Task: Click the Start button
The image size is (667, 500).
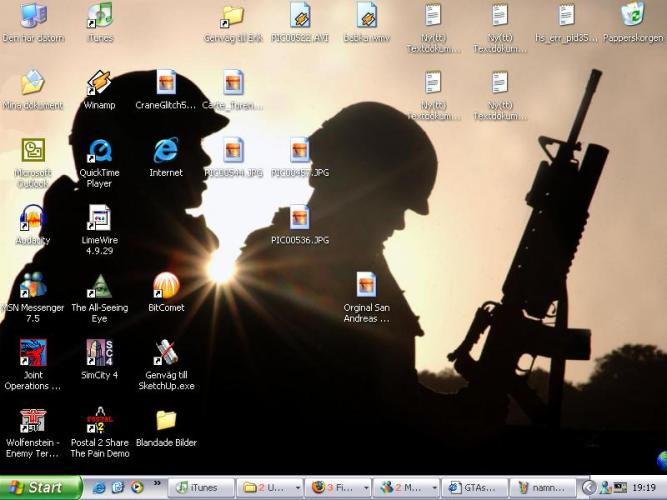Action: coord(40,488)
